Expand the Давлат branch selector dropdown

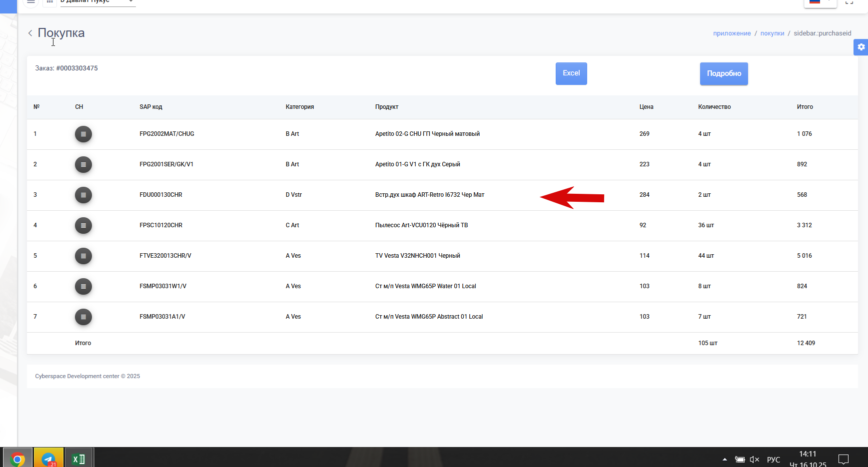[97, 2]
